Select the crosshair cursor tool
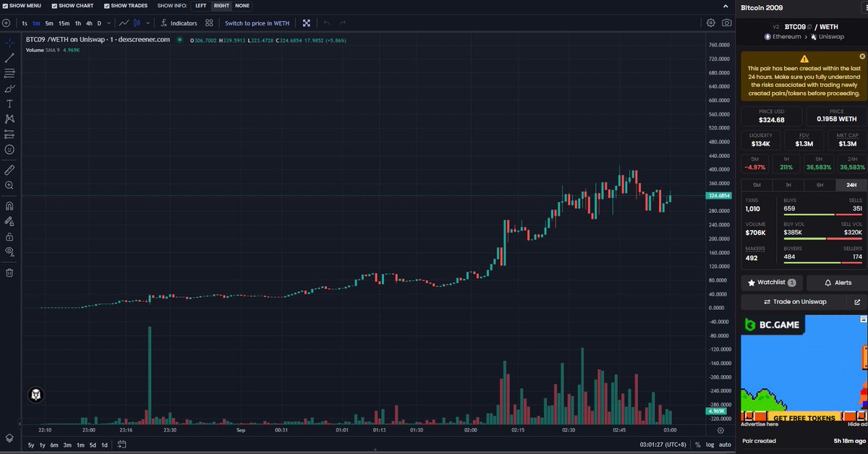 point(9,43)
